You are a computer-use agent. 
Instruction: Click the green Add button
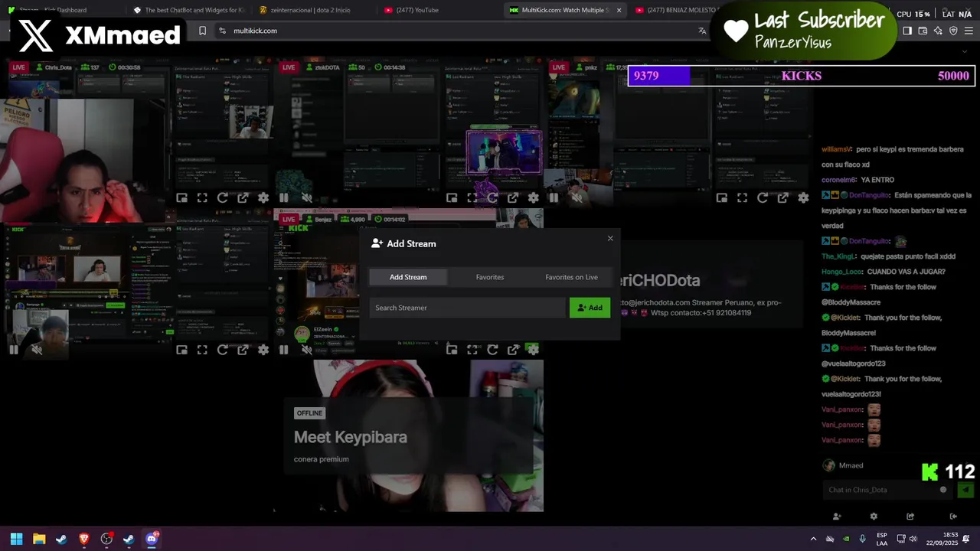590,308
